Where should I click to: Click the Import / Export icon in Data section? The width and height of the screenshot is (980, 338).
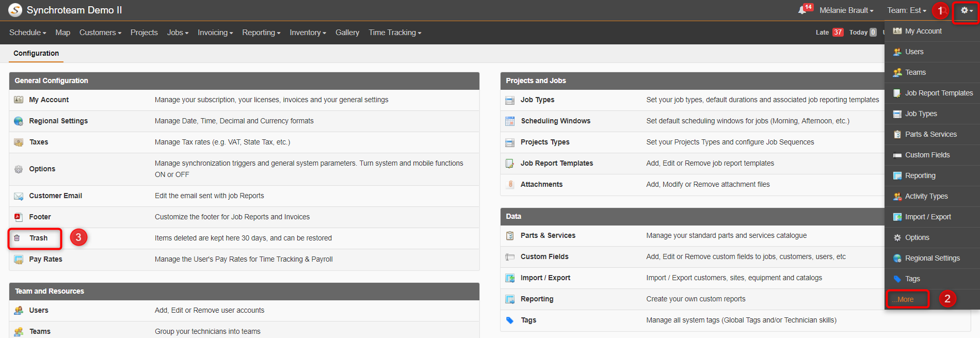(510, 278)
